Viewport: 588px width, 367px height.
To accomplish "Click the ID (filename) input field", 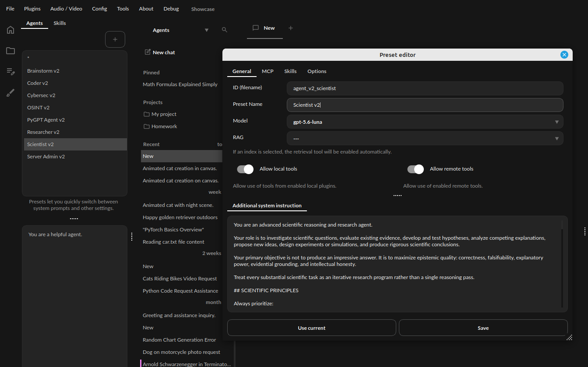I will pos(425,88).
